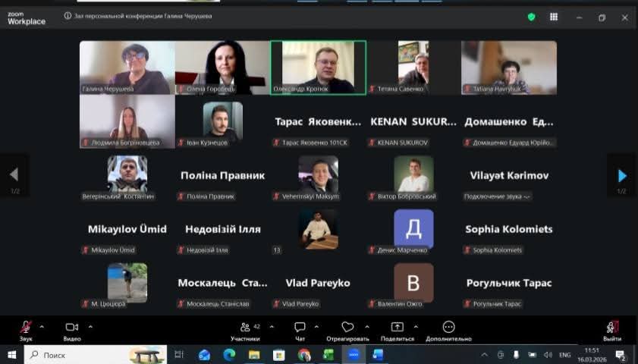
Task: Click the Выйти leave meeting button
Action: (611, 327)
